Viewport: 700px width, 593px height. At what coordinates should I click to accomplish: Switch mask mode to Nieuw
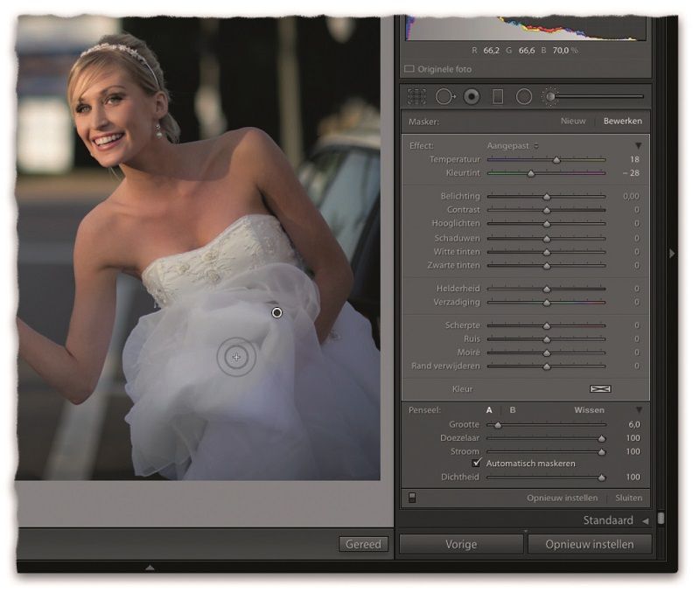[x=573, y=122]
